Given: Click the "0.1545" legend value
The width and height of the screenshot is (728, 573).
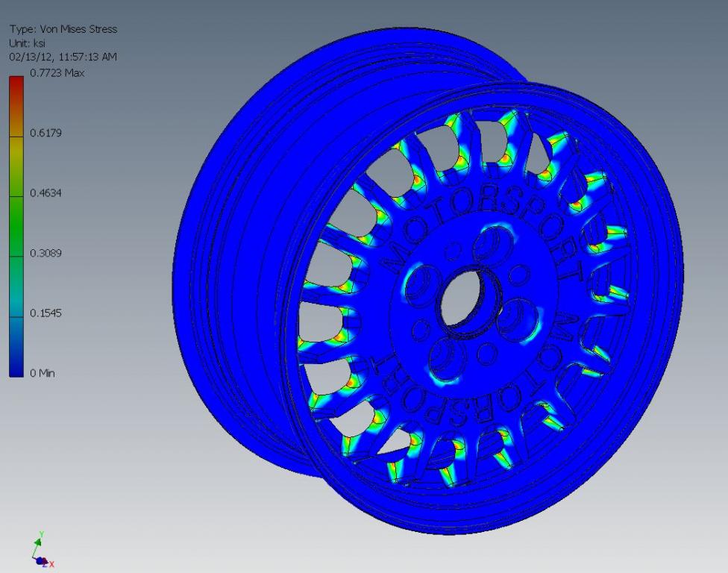Looking at the screenshot, I should pos(45,313).
